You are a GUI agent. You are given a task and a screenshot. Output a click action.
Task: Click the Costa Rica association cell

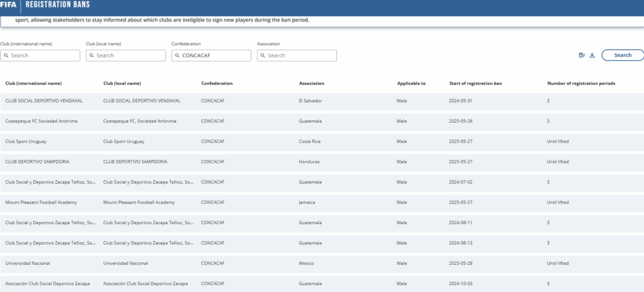click(309, 142)
